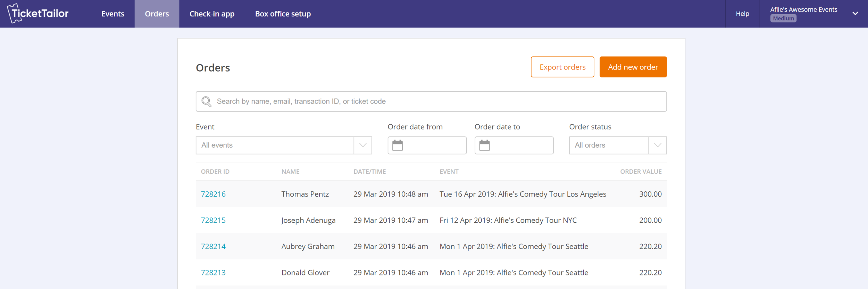Image resolution: width=868 pixels, height=289 pixels.
Task: Open order 728215
Action: (213, 220)
